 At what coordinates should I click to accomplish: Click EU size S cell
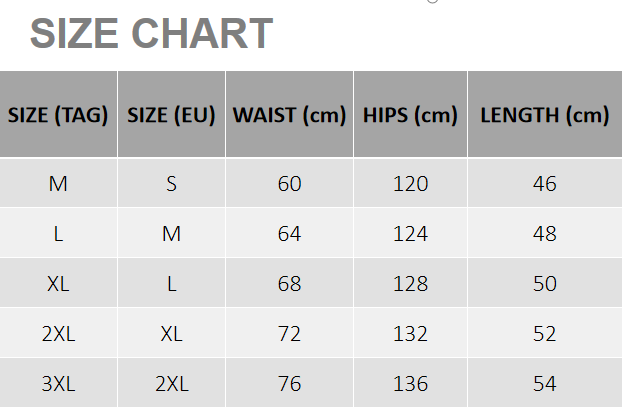point(171,183)
